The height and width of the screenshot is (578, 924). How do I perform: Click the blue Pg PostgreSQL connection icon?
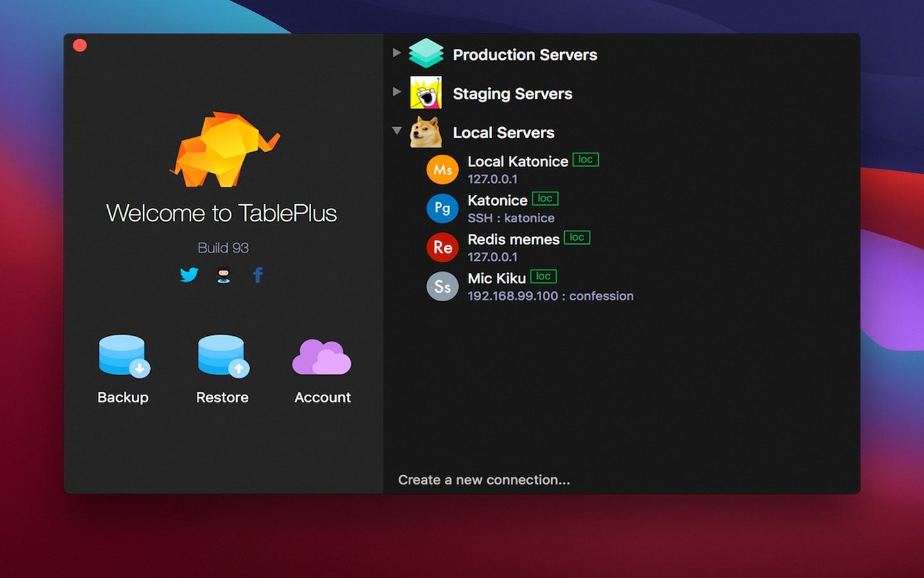coord(442,209)
